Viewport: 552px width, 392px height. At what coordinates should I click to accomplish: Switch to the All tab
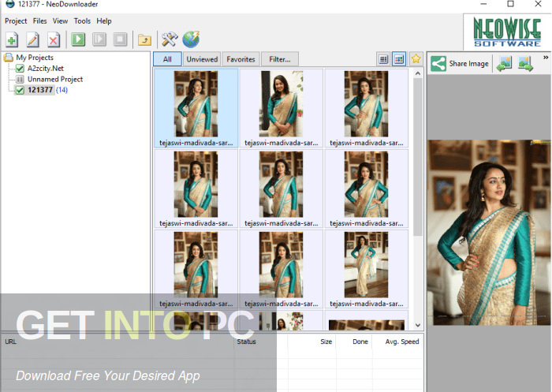pyautogui.click(x=167, y=59)
